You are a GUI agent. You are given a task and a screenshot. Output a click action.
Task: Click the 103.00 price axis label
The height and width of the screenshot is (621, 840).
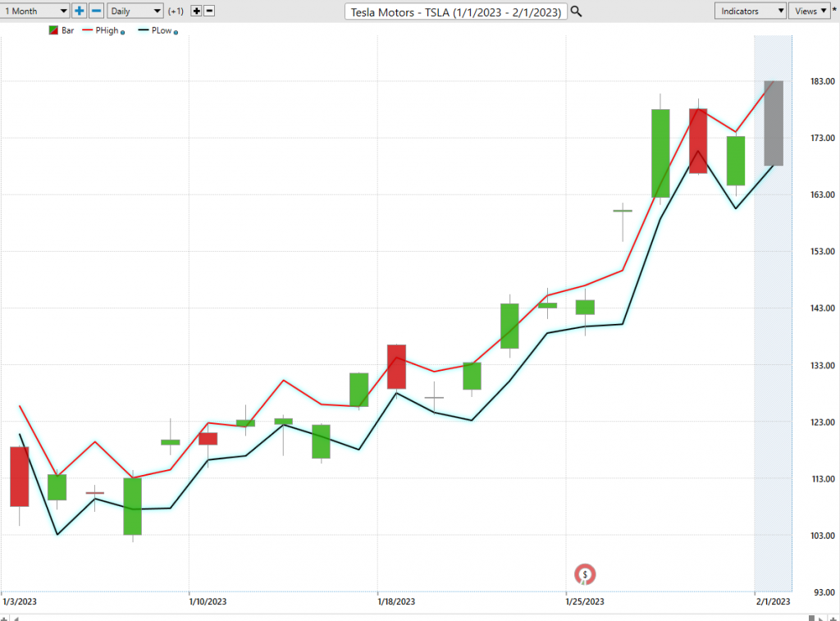pos(822,536)
